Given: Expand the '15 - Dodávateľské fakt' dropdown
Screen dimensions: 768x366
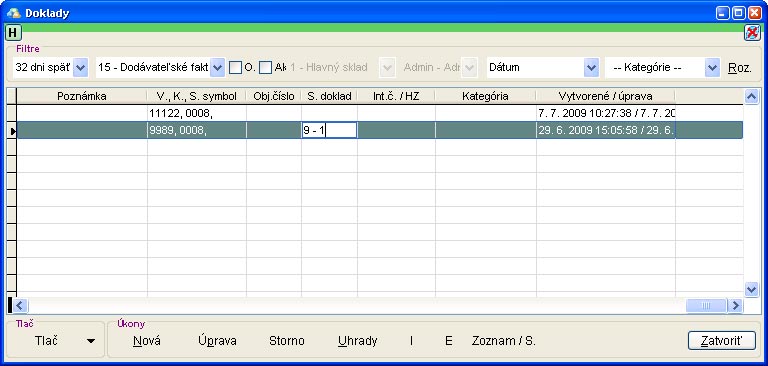Looking at the screenshot, I should pyautogui.click(x=218, y=68).
